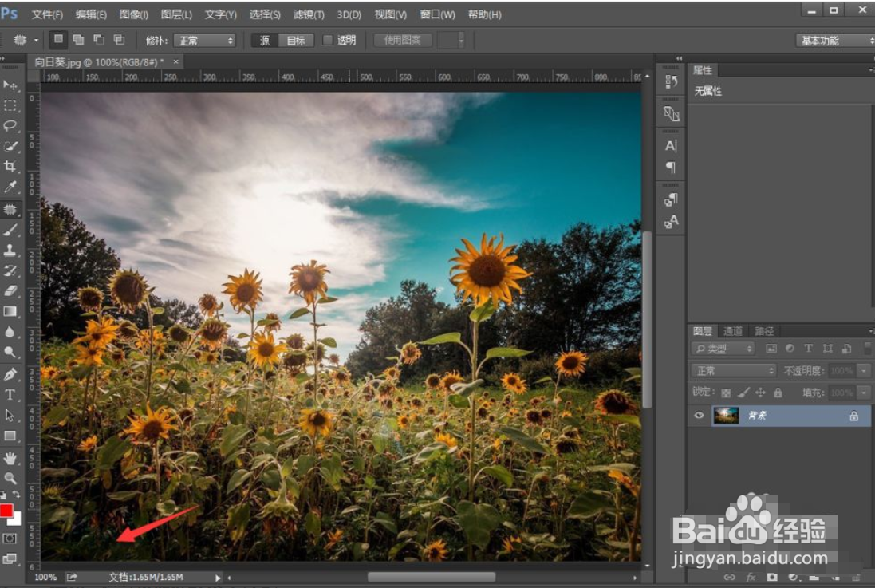The height and width of the screenshot is (588, 875).
Task: Open the 修补 mode dropdown
Action: (205, 40)
